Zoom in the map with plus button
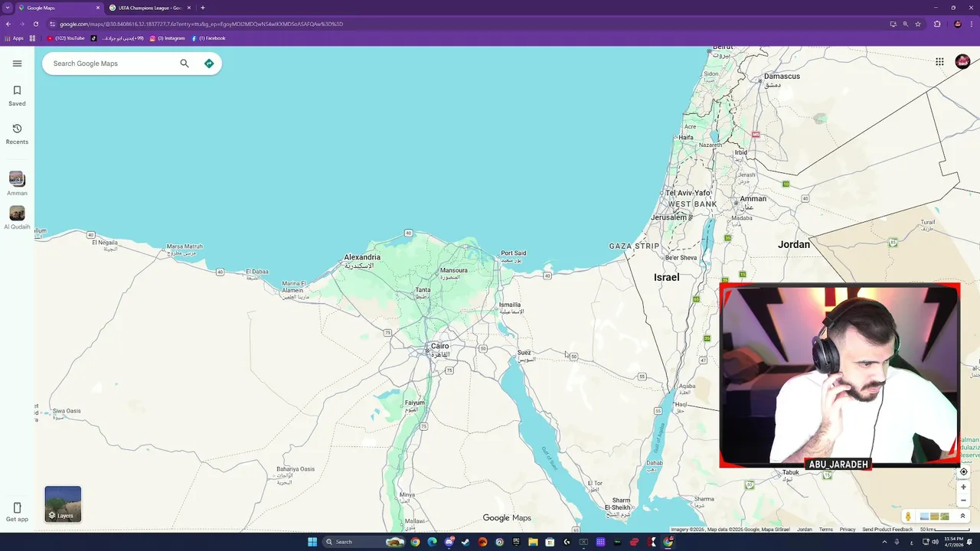 963,487
